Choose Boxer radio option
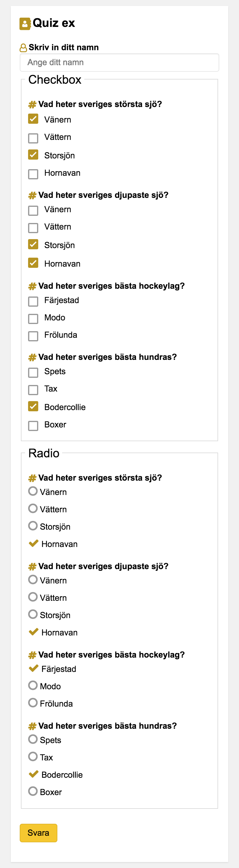Image resolution: width=239 pixels, height=868 pixels. [33, 791]
